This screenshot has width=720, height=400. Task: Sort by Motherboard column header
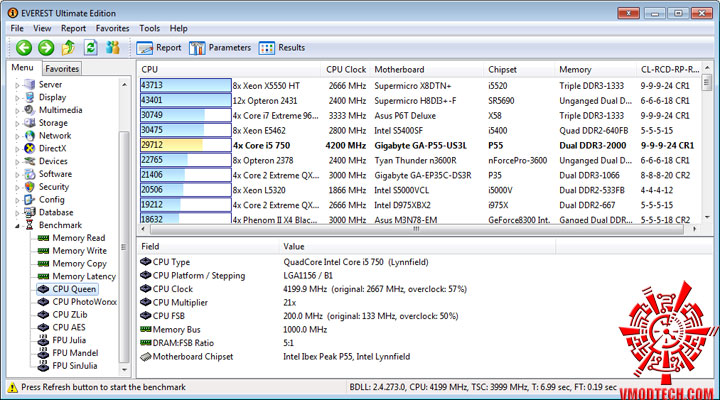427,69
